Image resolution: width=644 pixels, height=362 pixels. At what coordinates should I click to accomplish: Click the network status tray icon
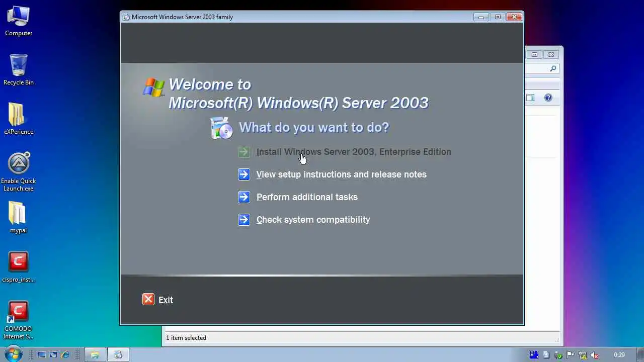[583, 354]
